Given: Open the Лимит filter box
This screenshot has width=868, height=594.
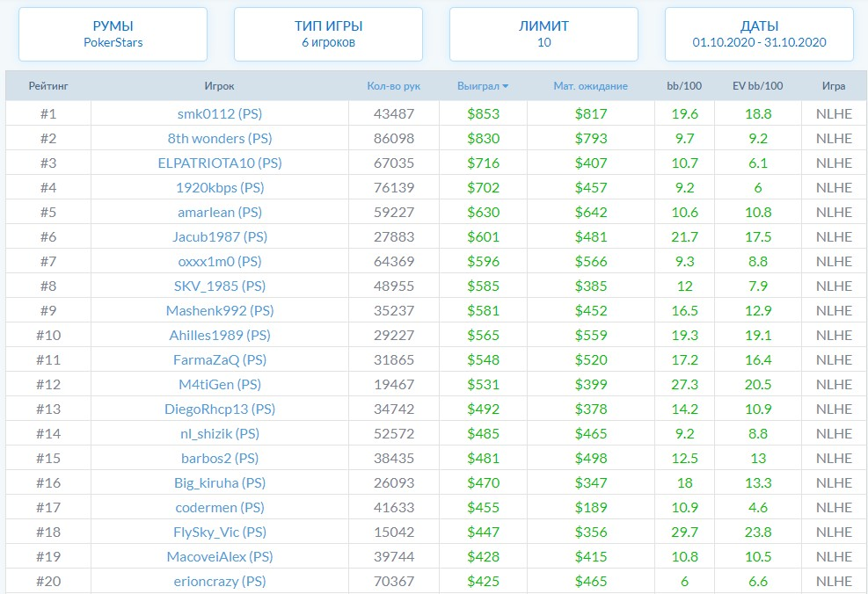Looking at the screenshot, I should [x=543, y=34].
